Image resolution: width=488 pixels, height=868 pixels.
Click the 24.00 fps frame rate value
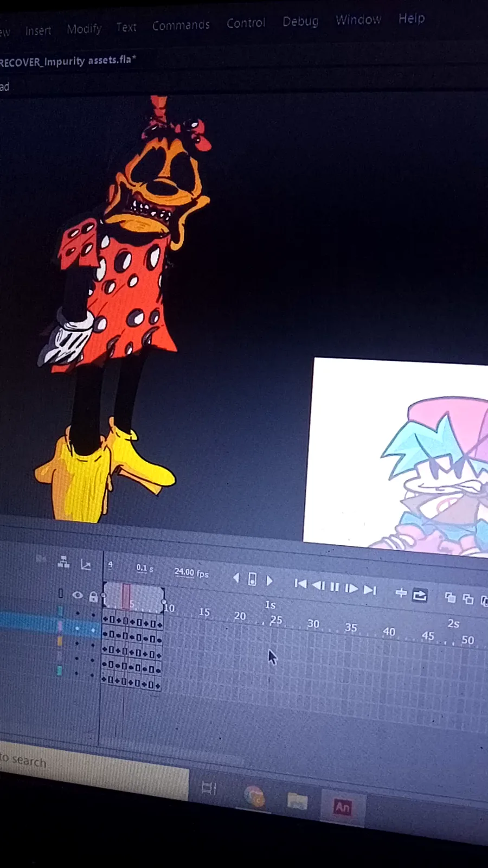191,572
